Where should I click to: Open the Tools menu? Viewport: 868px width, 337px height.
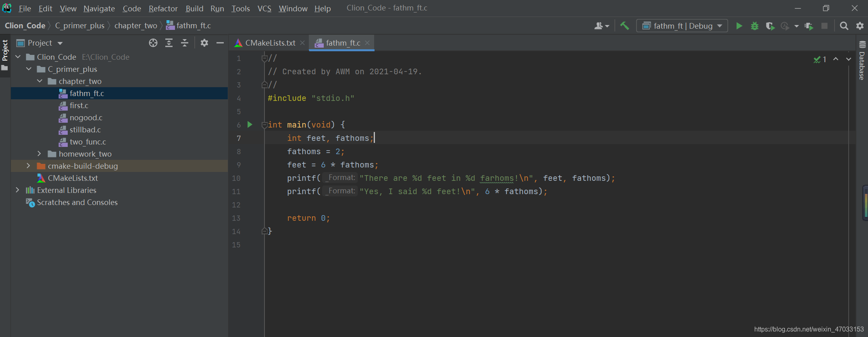(241, 8)
